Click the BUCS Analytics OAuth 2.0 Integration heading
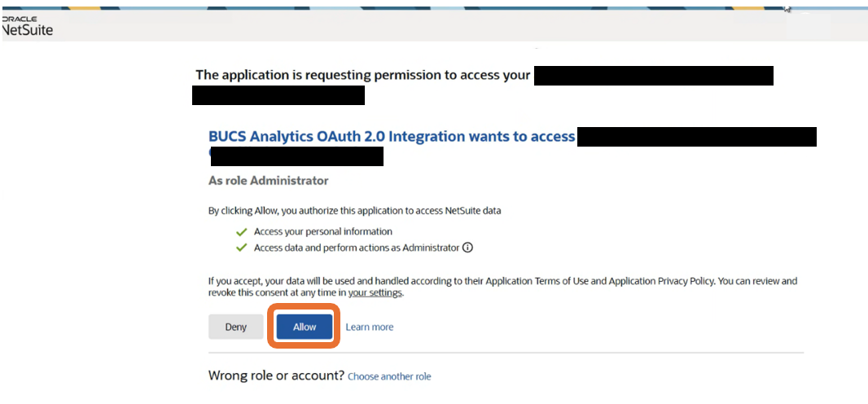The image size is (868, 404). [x=392, y=137]
